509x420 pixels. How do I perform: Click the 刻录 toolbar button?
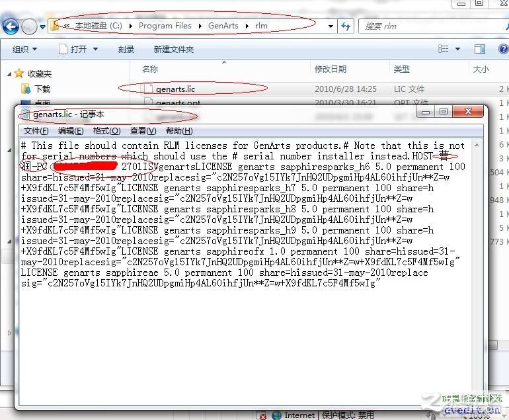pyautogui.click(x=126, y=50)
